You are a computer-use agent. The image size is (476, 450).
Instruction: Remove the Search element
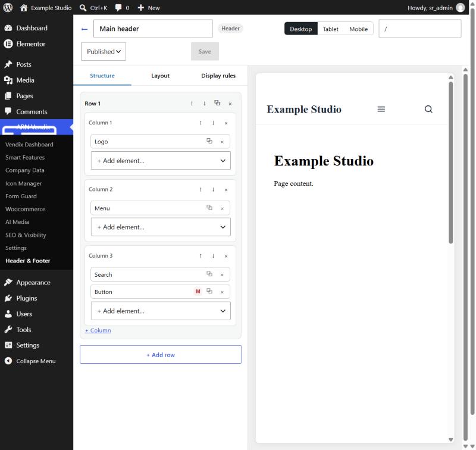point(222,275)
